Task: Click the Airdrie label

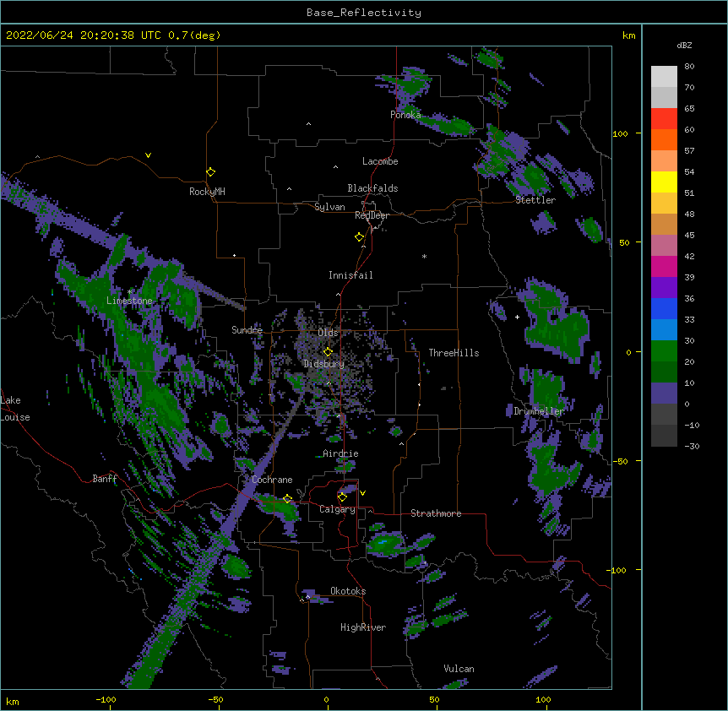Action: coord(340,453)
